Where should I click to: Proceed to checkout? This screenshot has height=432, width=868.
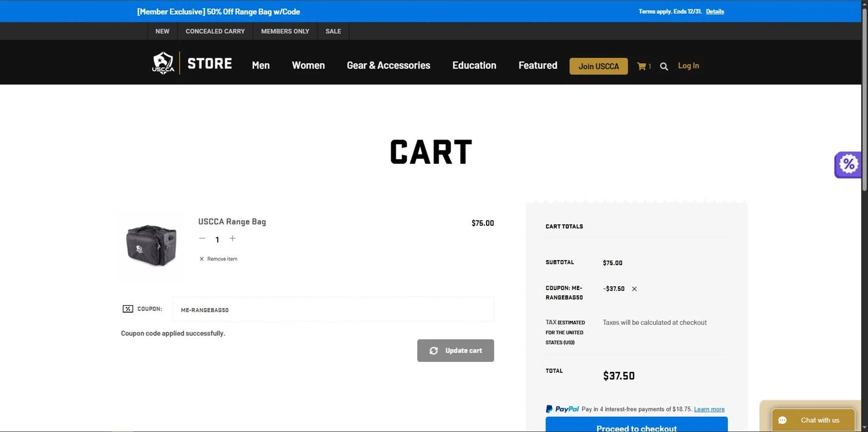pyautogui.click(x=637, y=425)
